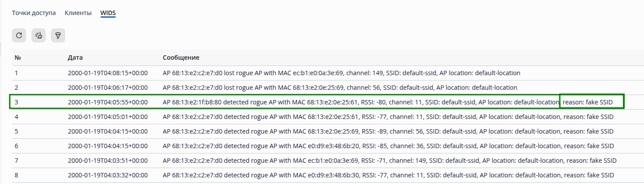This screenshot has height=184, width=644.
Task: Click row 7 date 04:03:51 cell
Action: coord(108,161)
